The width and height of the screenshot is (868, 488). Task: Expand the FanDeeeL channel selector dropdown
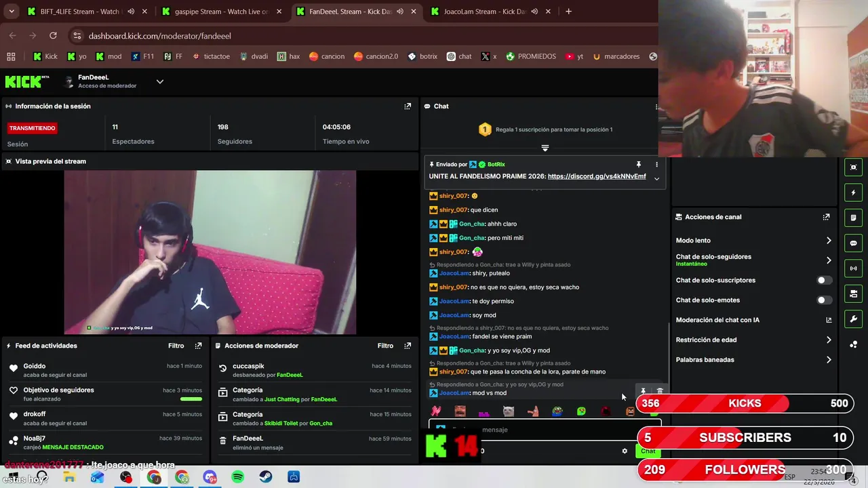pyautogui.click(x=160, y=81)
